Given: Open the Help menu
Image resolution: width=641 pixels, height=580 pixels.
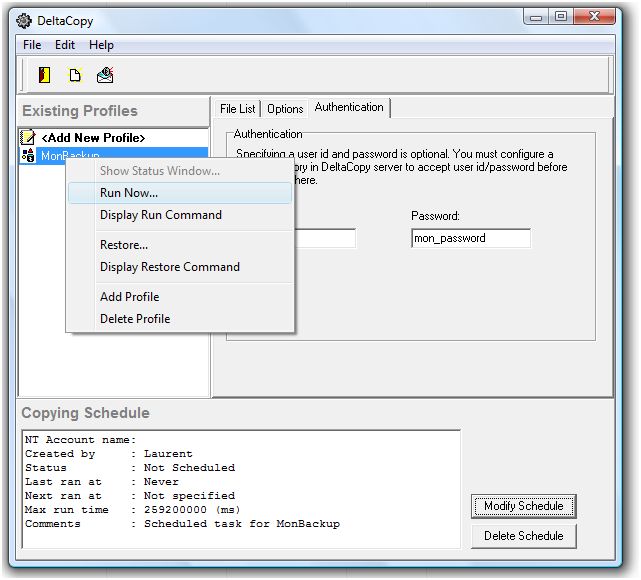Looking at the screenshot, I should pos(101,45).
